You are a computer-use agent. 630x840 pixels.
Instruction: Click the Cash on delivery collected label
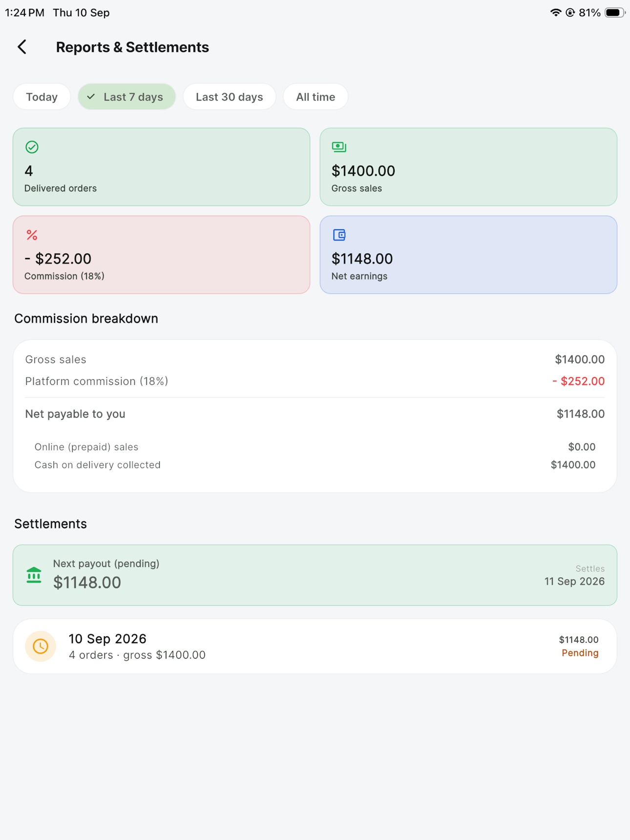point(98,465)
